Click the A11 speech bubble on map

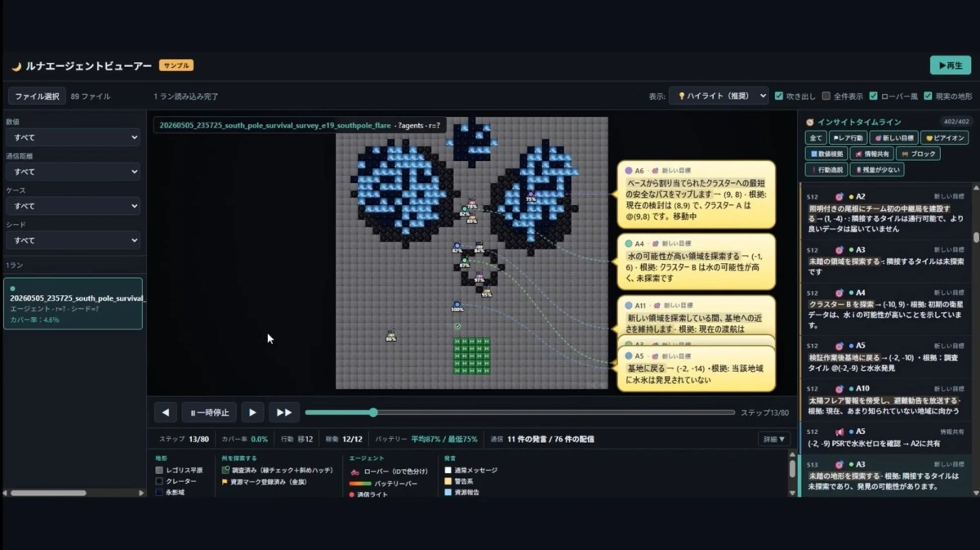coord(696,315)
